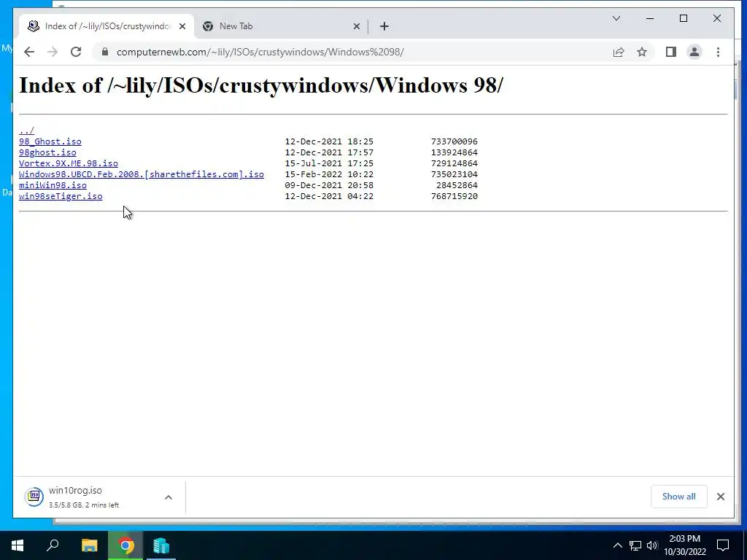747x560 pixels.
Task: Click Show all downloads button
Action: [678, 497]
